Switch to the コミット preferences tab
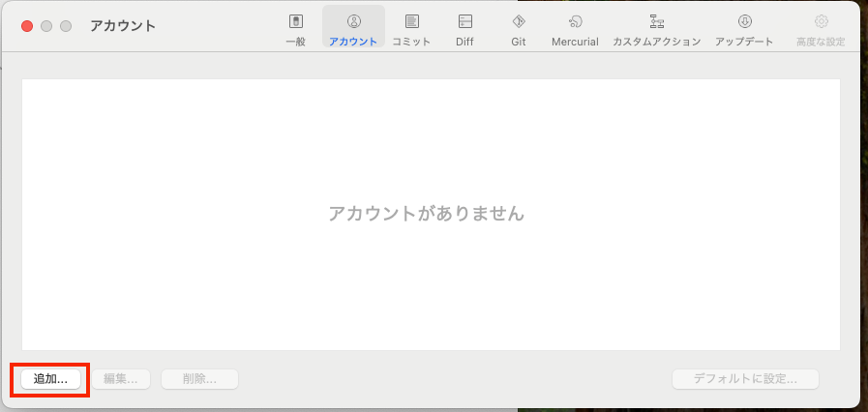This screenshot has width=868, height=412. coord(411,29)
